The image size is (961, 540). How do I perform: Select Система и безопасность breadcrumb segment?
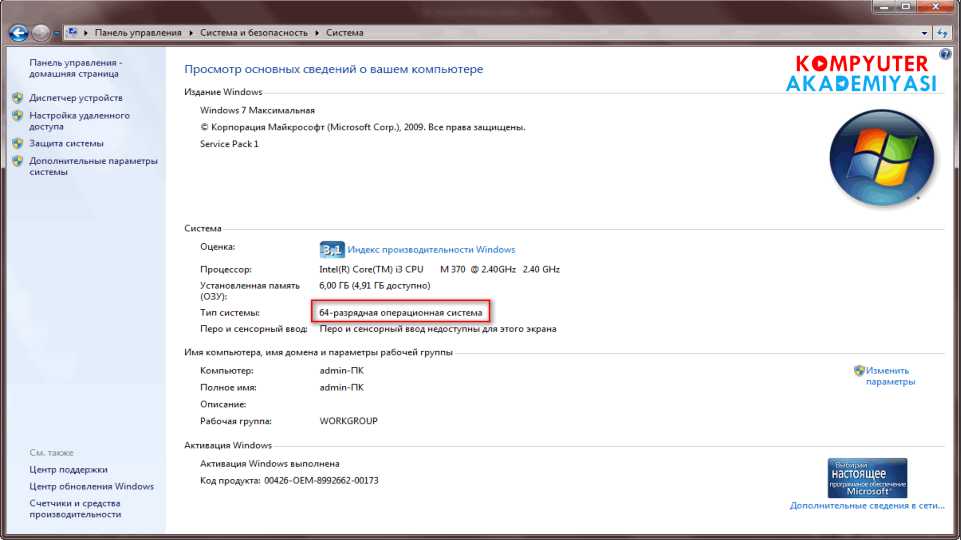[x=254, y=32]
